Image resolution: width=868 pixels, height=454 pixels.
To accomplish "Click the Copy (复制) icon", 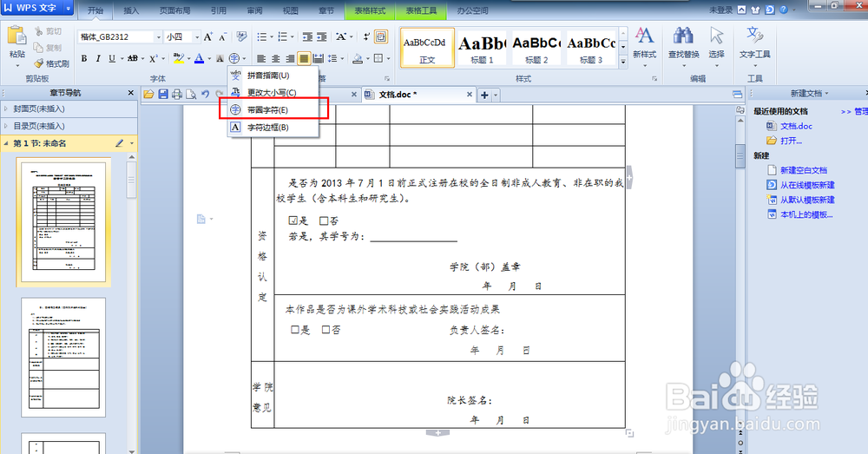I will (38, 48).
